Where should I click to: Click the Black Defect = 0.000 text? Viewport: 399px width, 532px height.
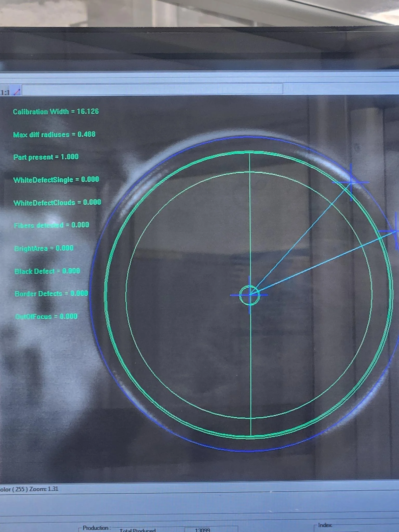pos(47,271)
